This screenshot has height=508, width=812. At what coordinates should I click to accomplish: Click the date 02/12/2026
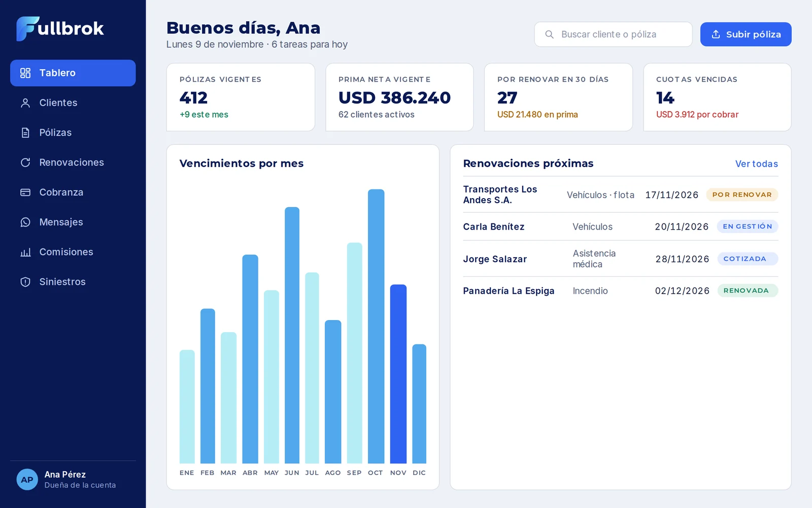(682, 291)
